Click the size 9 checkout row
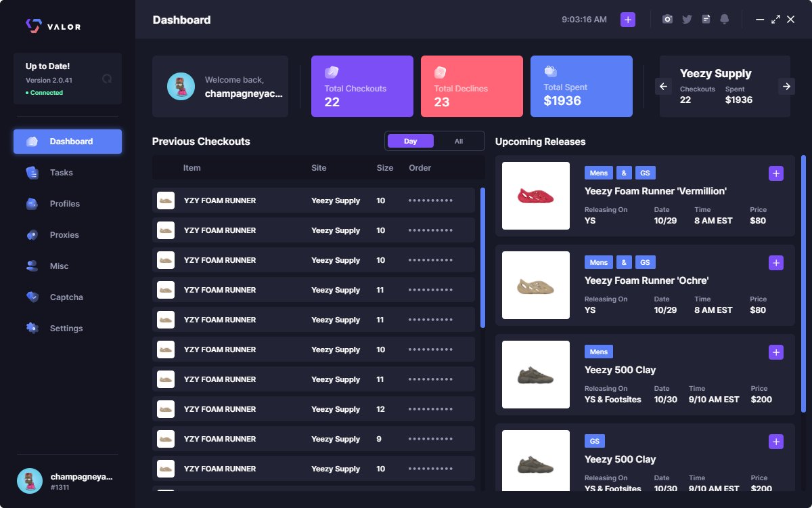This screenshot has height=508, width=812. click(313, 439)
